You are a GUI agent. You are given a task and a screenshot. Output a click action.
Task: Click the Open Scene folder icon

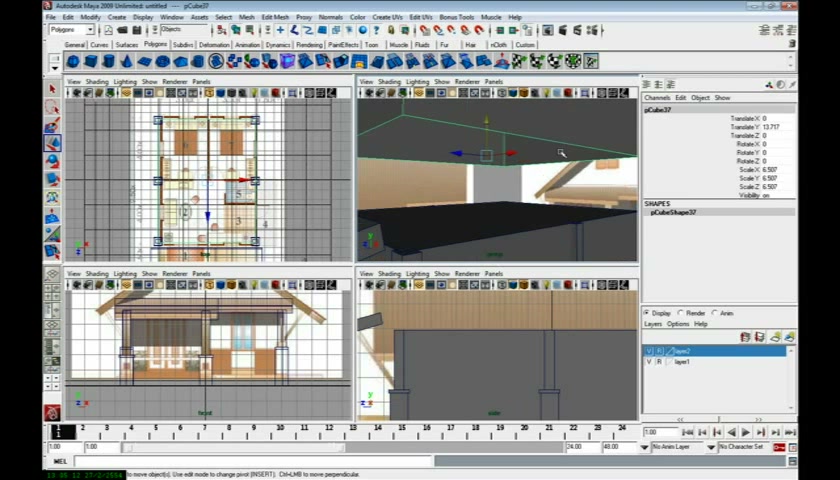point(122,30)
